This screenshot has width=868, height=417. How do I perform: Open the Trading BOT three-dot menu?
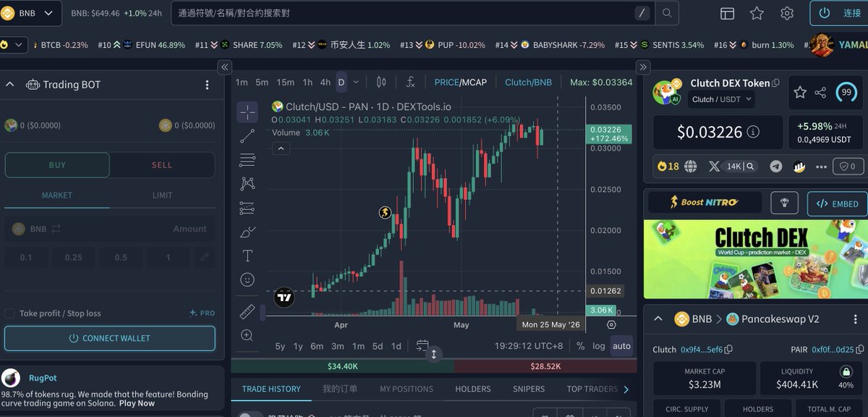click(x=207, y=85)
